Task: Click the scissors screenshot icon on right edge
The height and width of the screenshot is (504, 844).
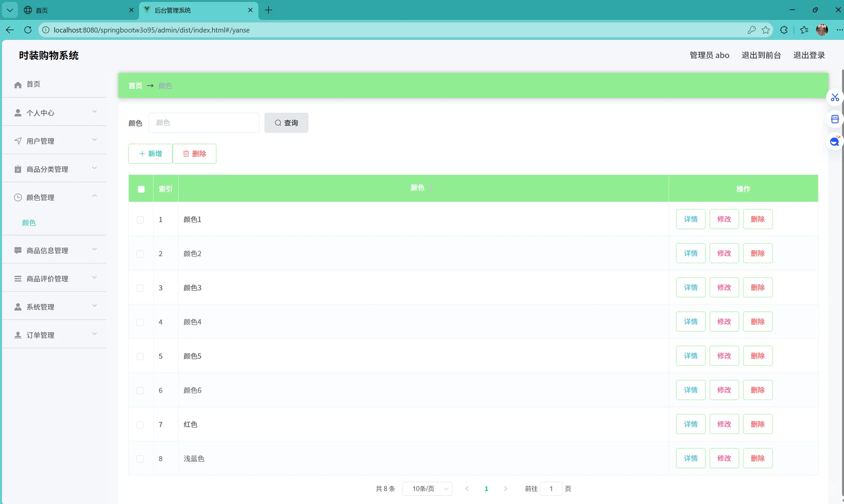Action: click(x=835, y=98)
